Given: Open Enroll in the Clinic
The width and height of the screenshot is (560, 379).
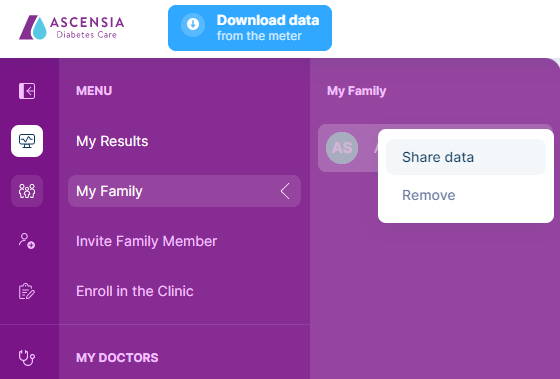Looking at the screenshot, I should coord(135,291).
